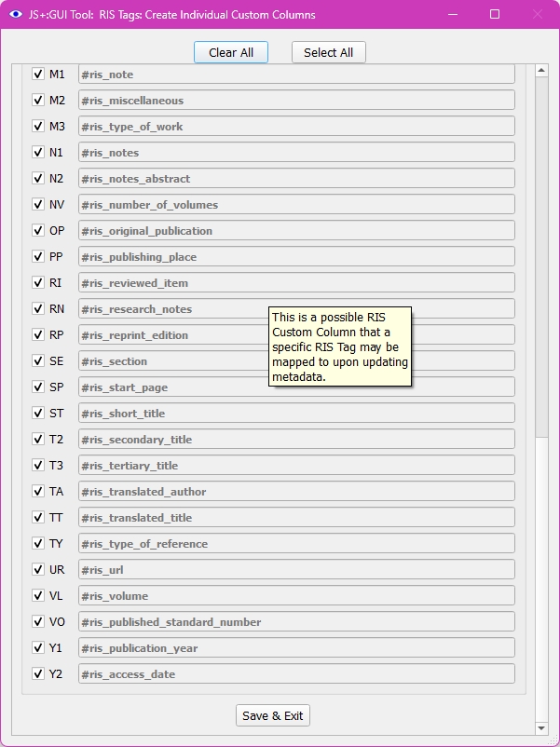Toggle the T2 checkbox

coord(38,440)
